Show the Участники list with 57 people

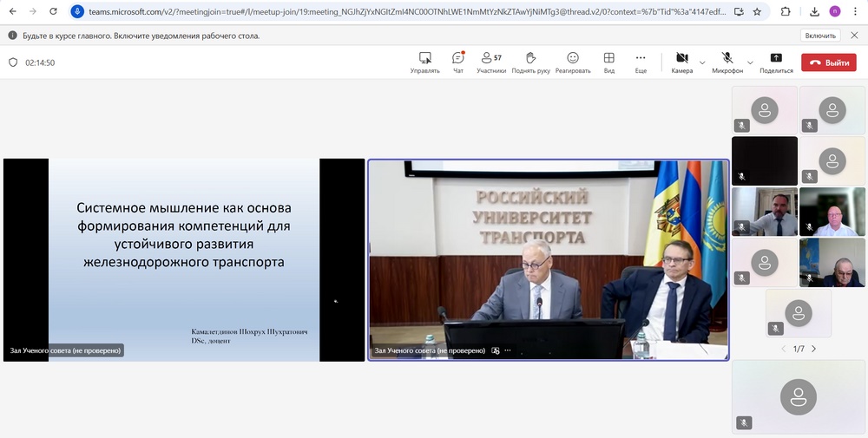coord(491,62)
